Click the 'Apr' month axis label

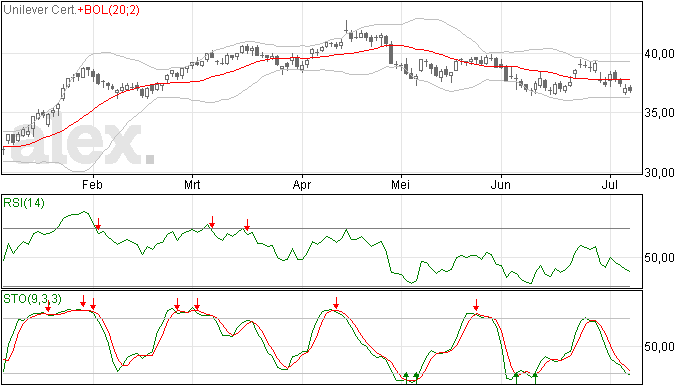(302, 184)
